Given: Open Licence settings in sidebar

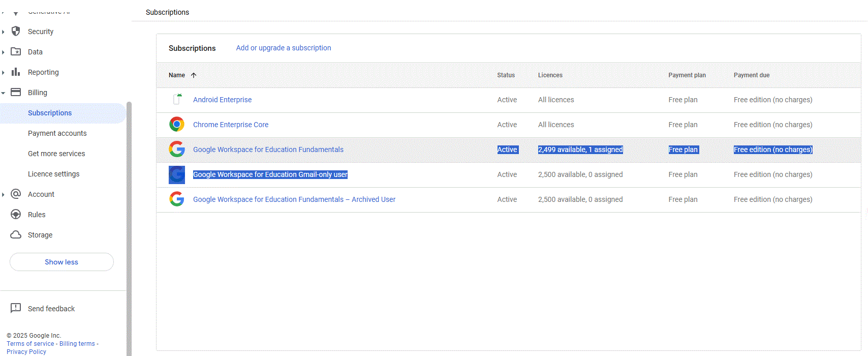Looking at the screenshot, I should [x=54, y=174].
